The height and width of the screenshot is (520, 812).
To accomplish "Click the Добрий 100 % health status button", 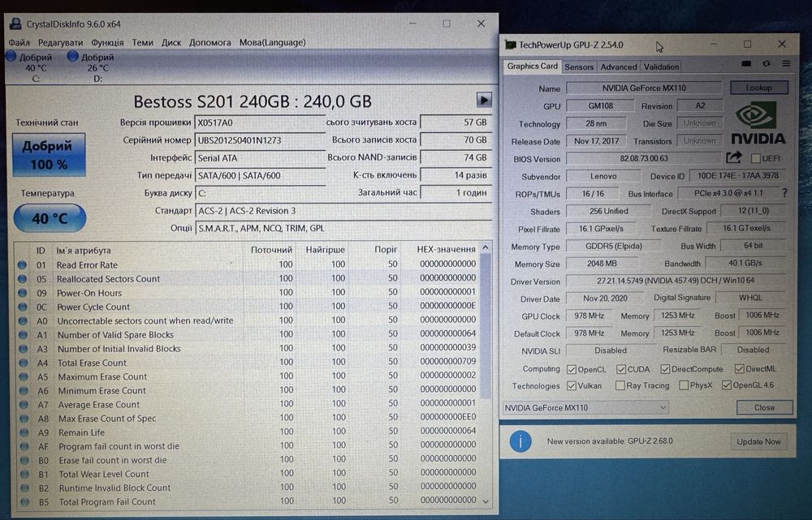I will [49, 155].
